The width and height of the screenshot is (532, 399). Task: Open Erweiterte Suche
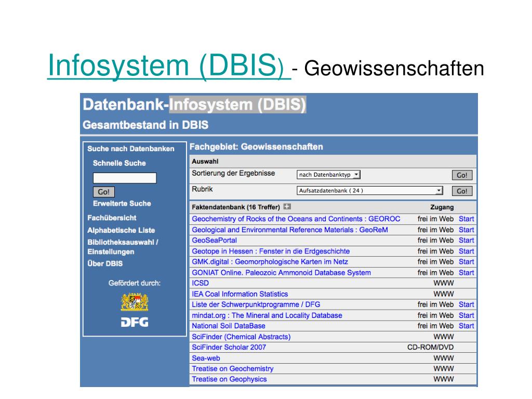(x=122, y=204)
